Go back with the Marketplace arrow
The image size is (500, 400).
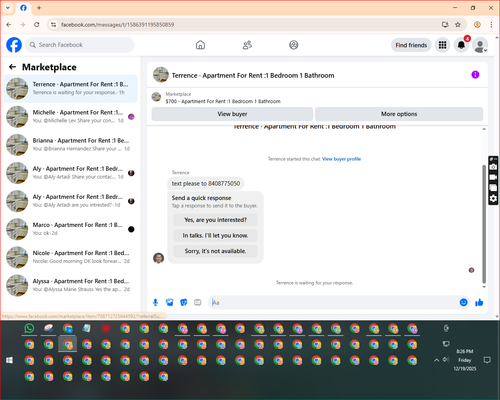pyautogui.click(x=13, y=67)
